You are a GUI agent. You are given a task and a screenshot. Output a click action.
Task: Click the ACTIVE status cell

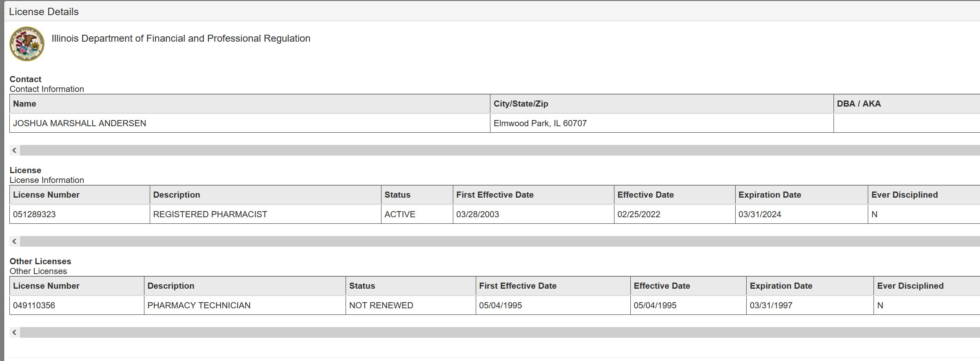click(x=417, y=214)
